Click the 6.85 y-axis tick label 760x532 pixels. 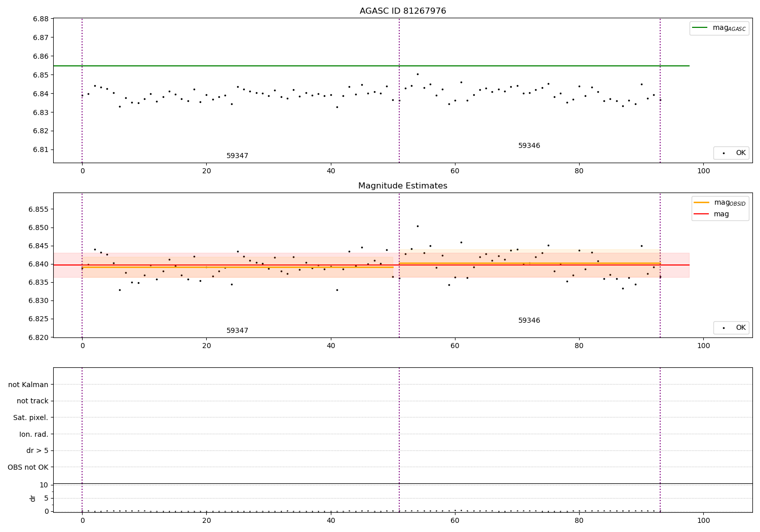pos(41,75)
